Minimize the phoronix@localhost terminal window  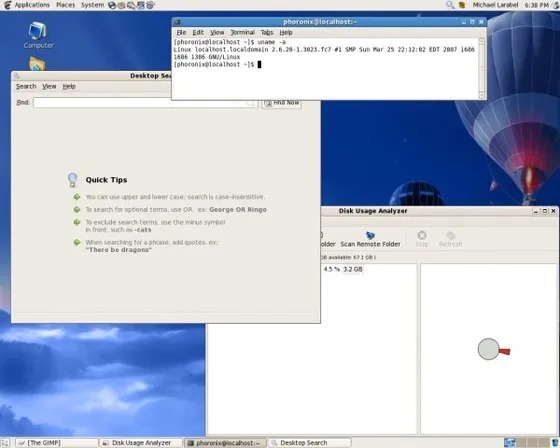[x=464, y=22]
